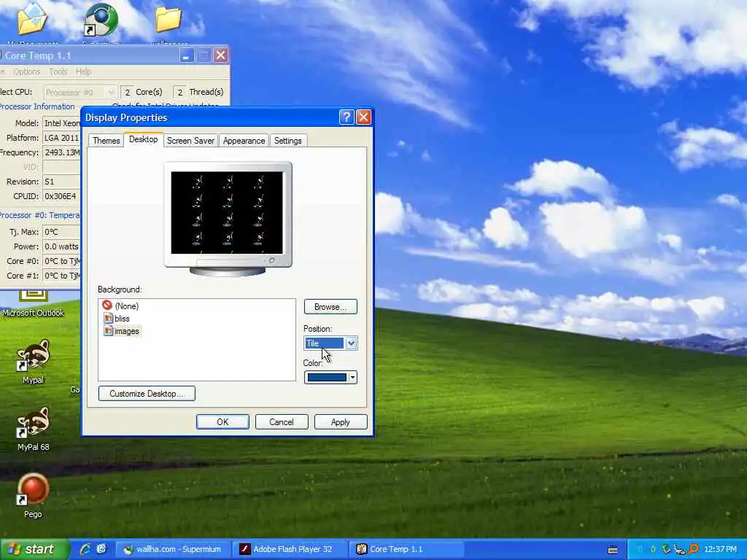This screenshot has height=560, width=747.
Task: Click the Revision value S1 in Core Temp
Action: (x=61, y=182)
